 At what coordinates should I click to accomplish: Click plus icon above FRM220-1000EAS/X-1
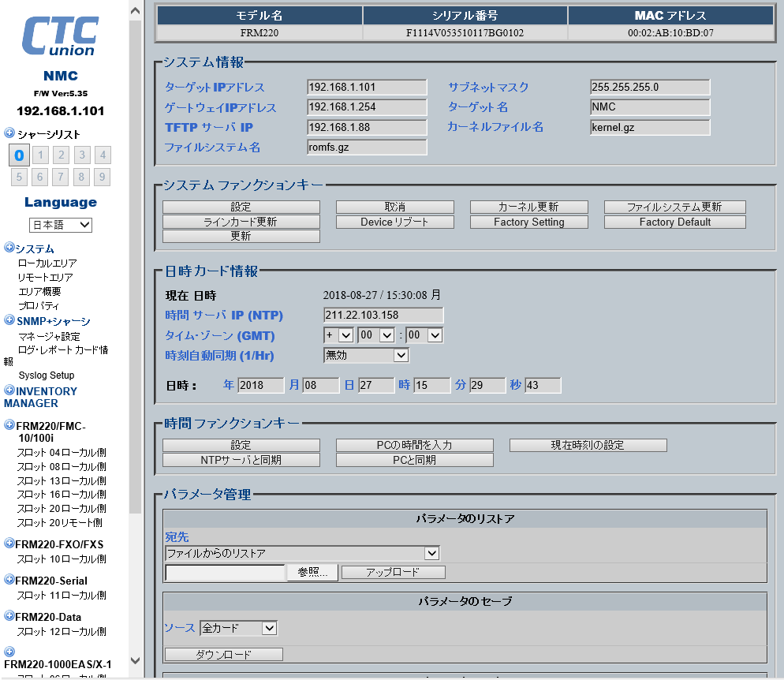9,652
